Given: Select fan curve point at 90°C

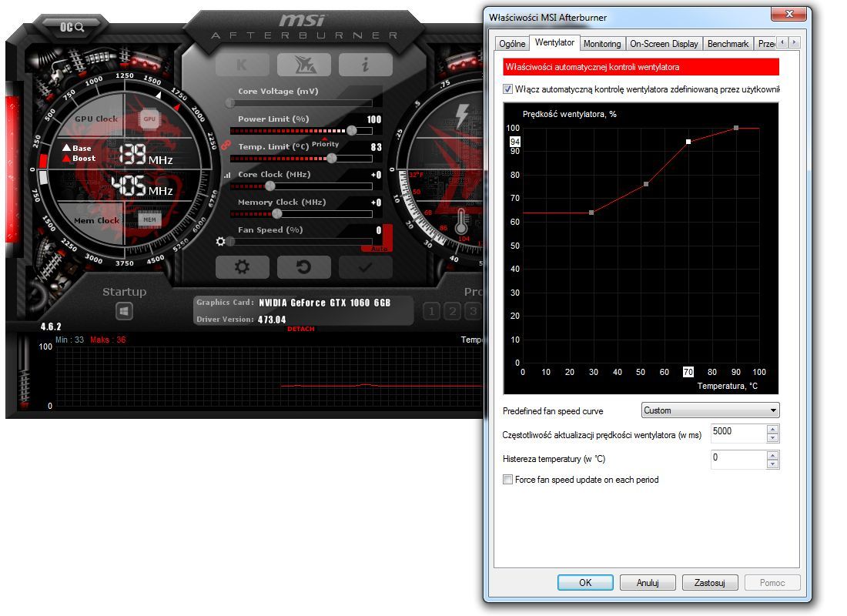Looking at the screenshot, I should [x=736, y=128].
